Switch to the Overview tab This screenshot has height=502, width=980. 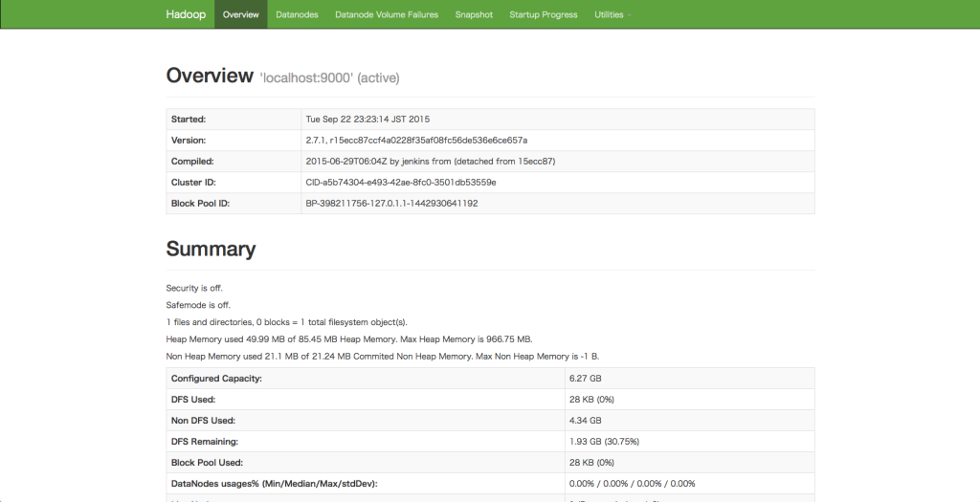pyautogui.click(x=240, y=14)
